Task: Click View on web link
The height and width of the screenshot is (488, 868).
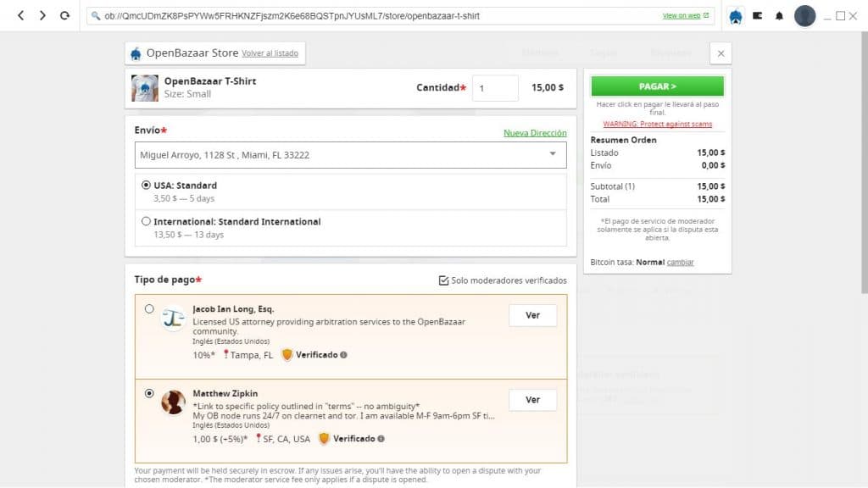Action: coord(682,15)
